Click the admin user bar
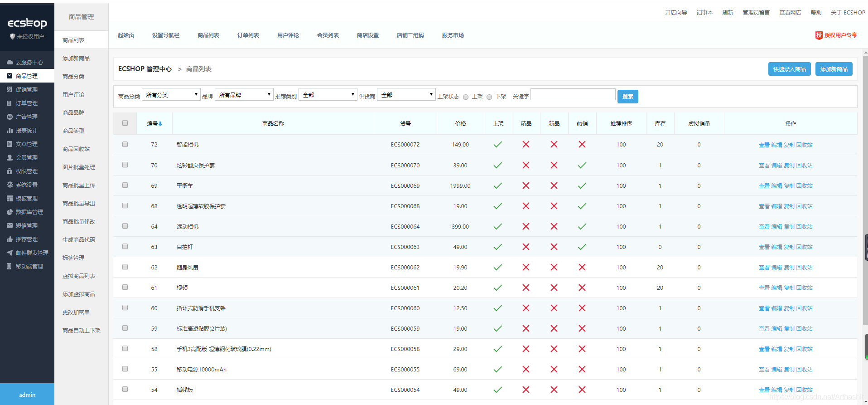868x405 pixels. pos(27,395)
